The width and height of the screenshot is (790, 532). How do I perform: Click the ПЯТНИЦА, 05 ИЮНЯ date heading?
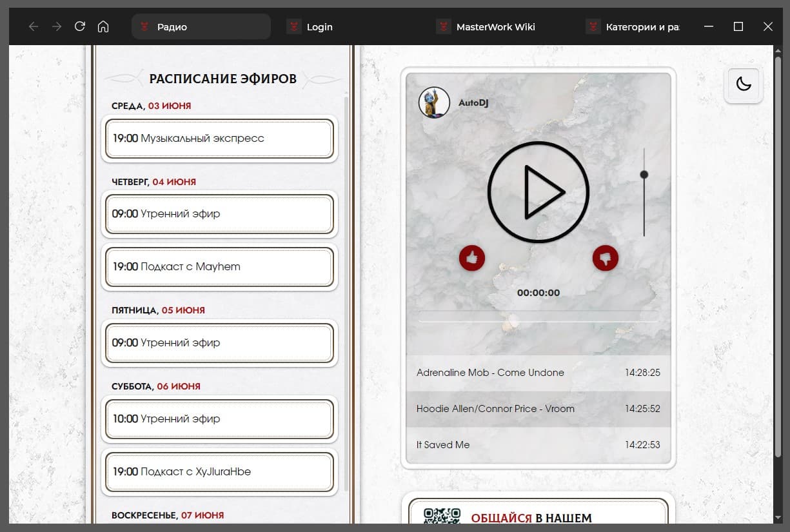[x=158, y=310]
